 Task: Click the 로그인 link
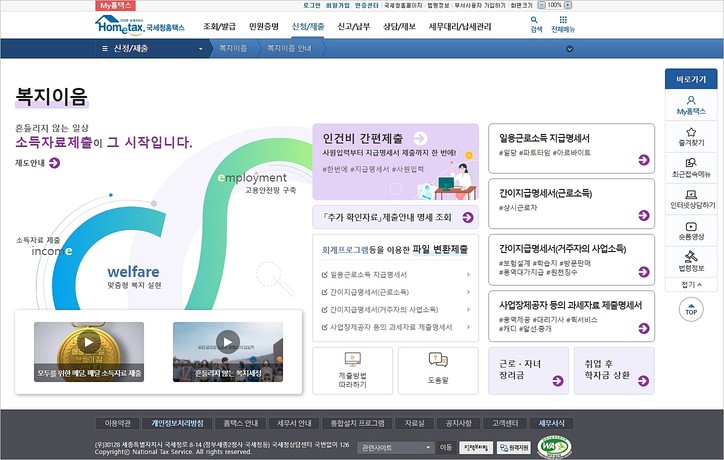312,5
